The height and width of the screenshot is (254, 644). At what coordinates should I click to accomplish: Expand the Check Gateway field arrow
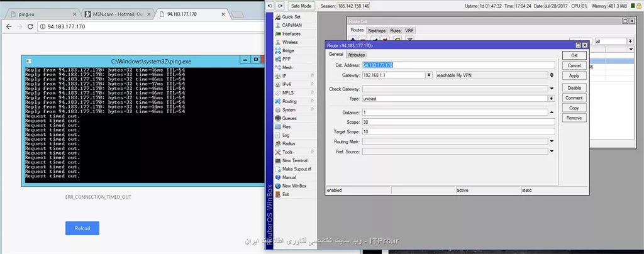click(552, 89)
